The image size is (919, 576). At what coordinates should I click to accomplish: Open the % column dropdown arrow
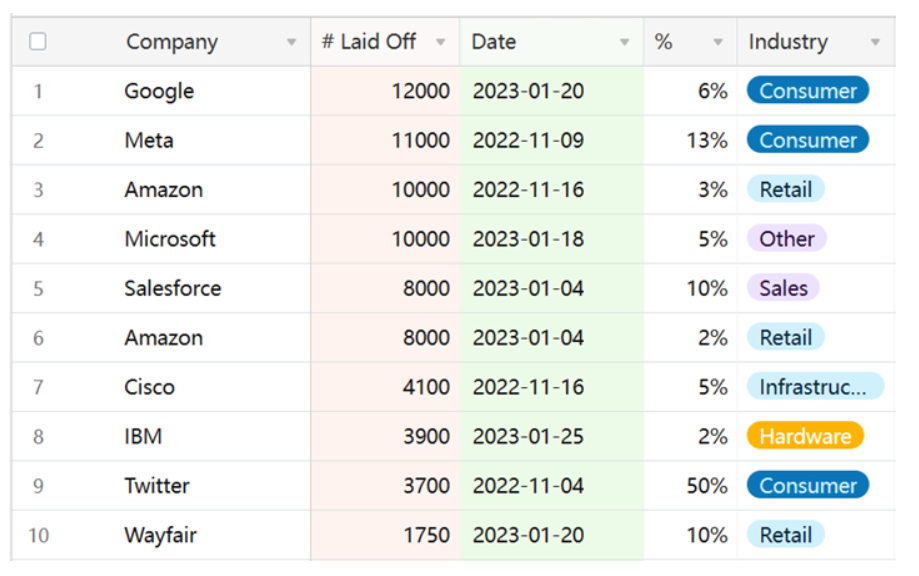click(717, 43)
